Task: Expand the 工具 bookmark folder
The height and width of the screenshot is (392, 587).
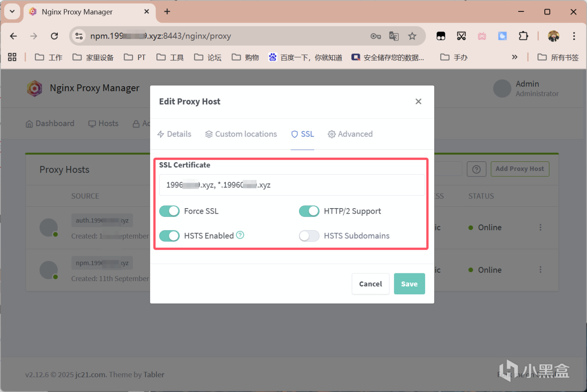Action: pyautogui.click(x=170, y=57)
